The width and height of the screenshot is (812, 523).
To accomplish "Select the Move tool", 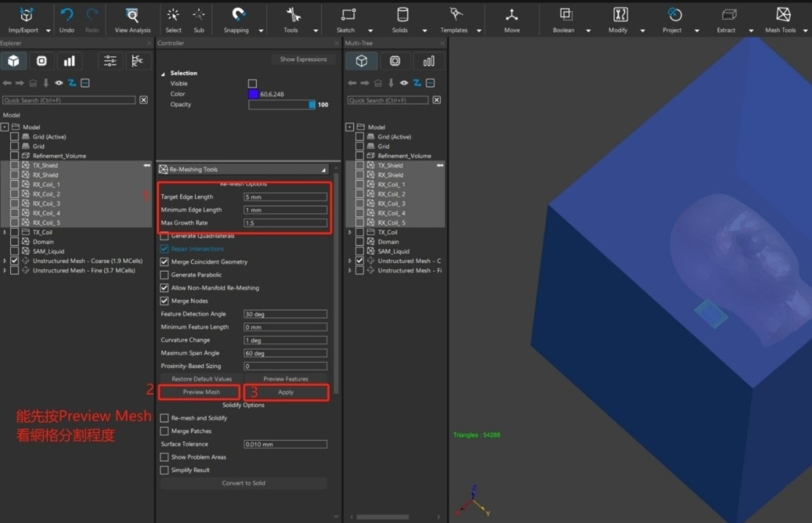I will click(x=511, y=15).
